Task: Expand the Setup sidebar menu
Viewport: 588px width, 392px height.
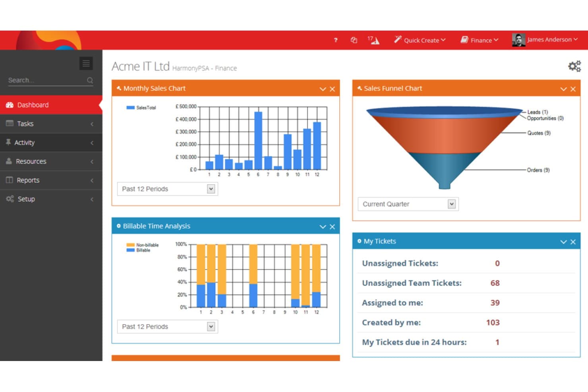Action: click(51, 199)
